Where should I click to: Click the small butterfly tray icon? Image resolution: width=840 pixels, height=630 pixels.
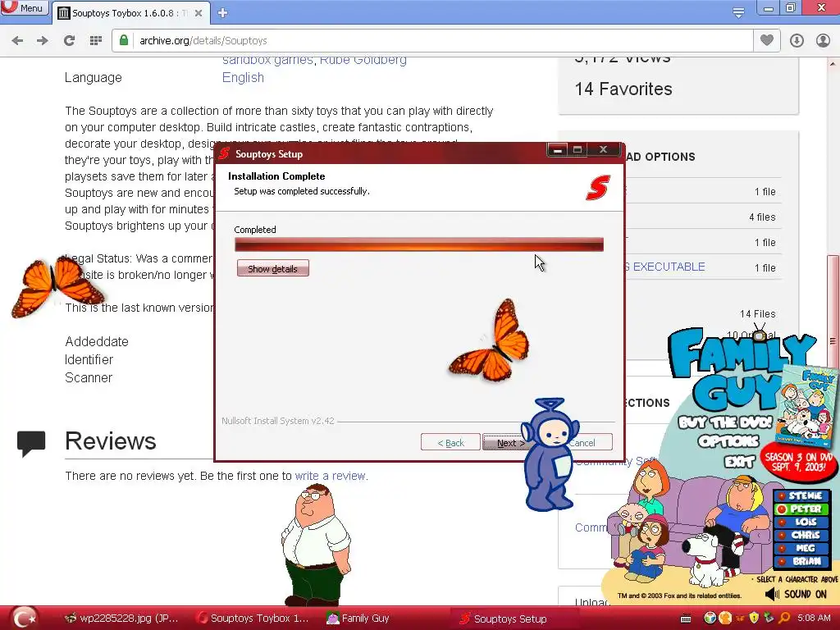[740, 619]
